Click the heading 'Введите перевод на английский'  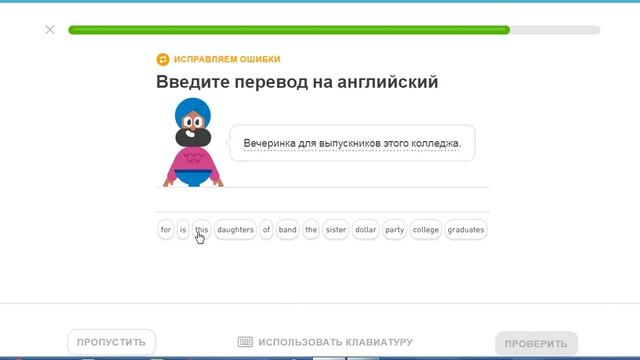297,82
